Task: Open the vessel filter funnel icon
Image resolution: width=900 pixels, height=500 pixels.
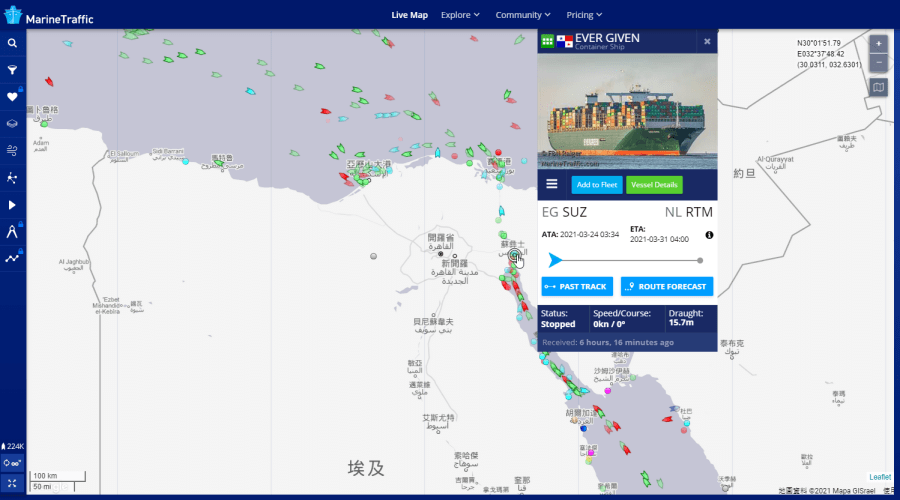Action: pos(12,70)
